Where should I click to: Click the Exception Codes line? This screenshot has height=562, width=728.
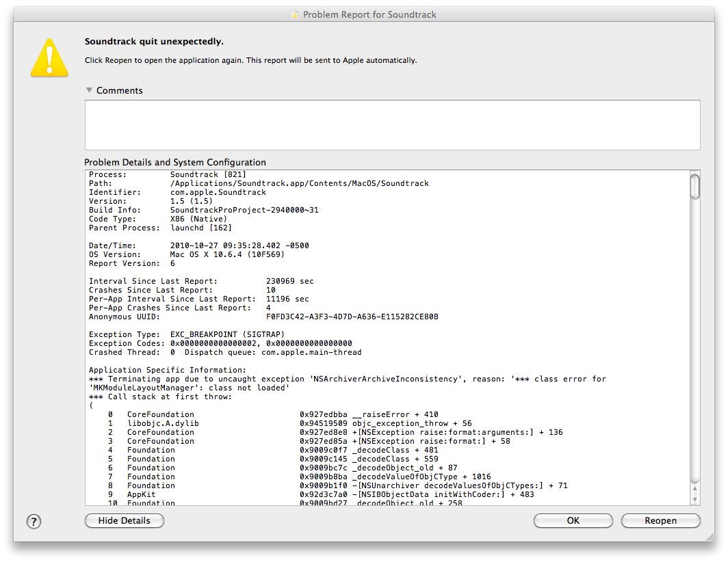(x=220, y=343)
